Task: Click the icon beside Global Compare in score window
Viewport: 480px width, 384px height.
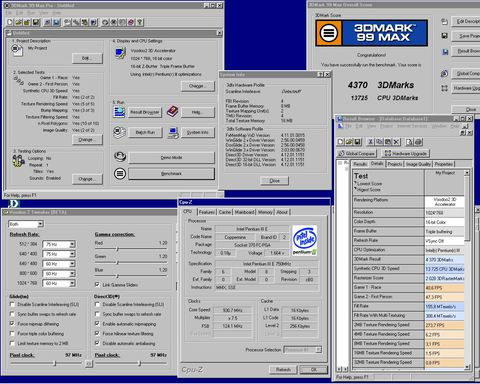Action: point(444,74)
